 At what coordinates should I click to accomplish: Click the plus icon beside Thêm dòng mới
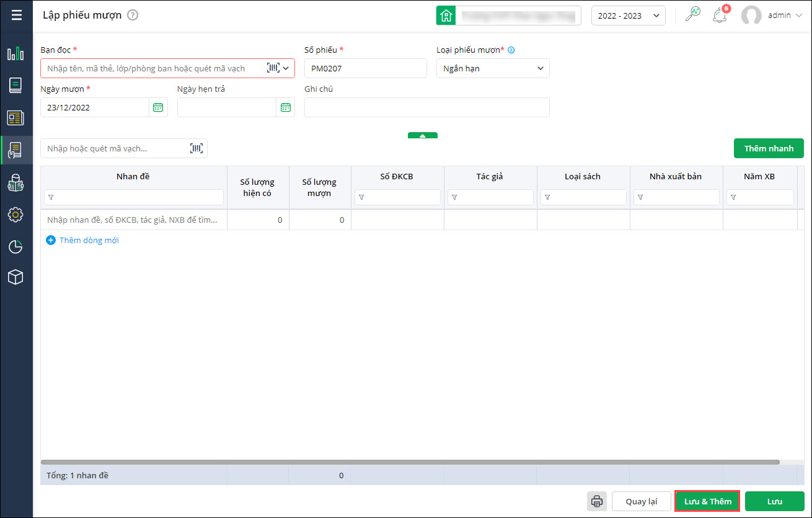(x=51, y=240)
